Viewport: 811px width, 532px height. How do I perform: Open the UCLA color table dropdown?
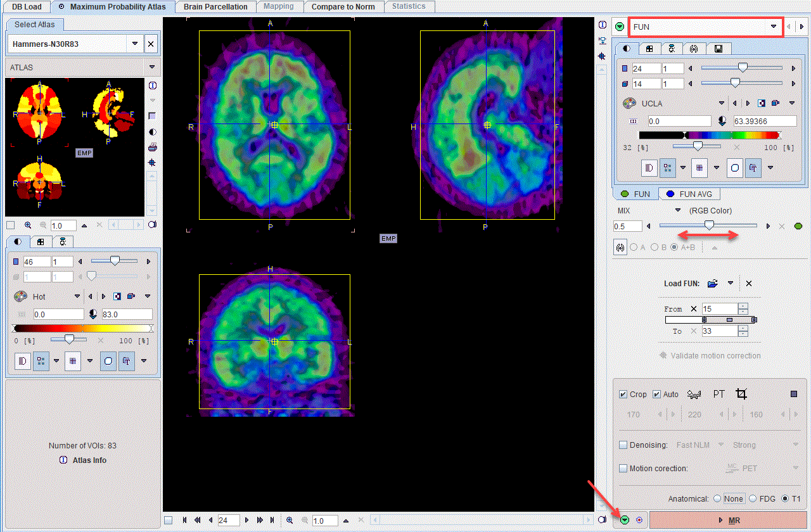point(722,103)
